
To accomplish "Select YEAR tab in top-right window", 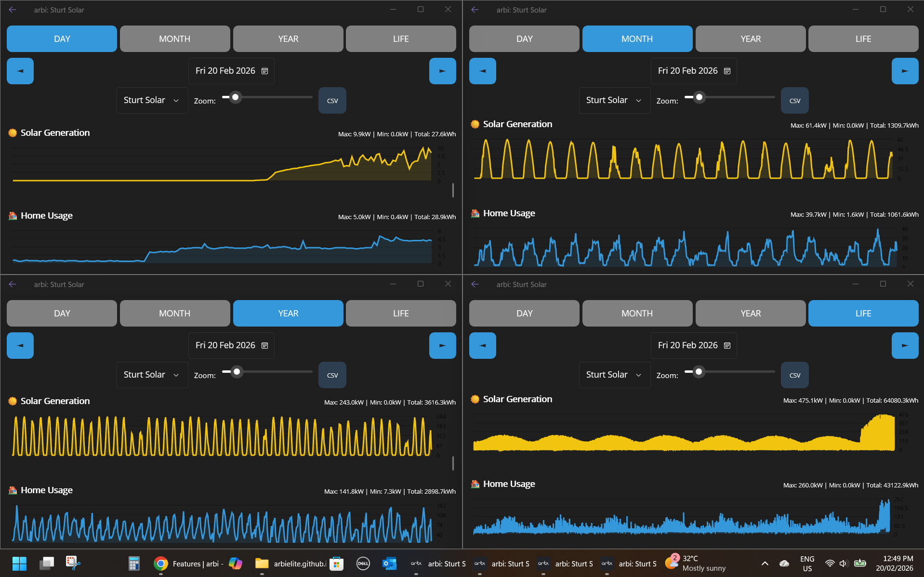I will [751, 39].
